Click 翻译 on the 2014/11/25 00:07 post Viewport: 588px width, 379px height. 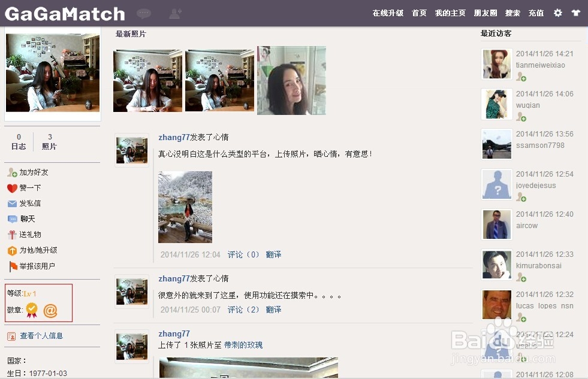273,310
